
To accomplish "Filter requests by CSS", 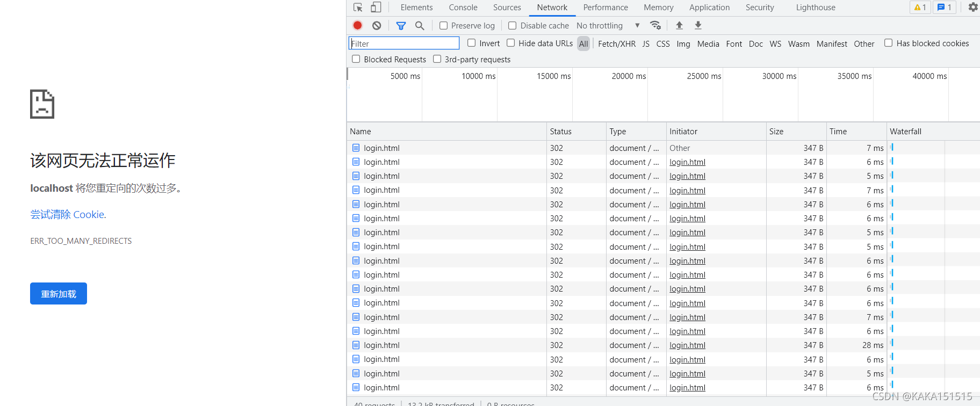I will 663,44.
